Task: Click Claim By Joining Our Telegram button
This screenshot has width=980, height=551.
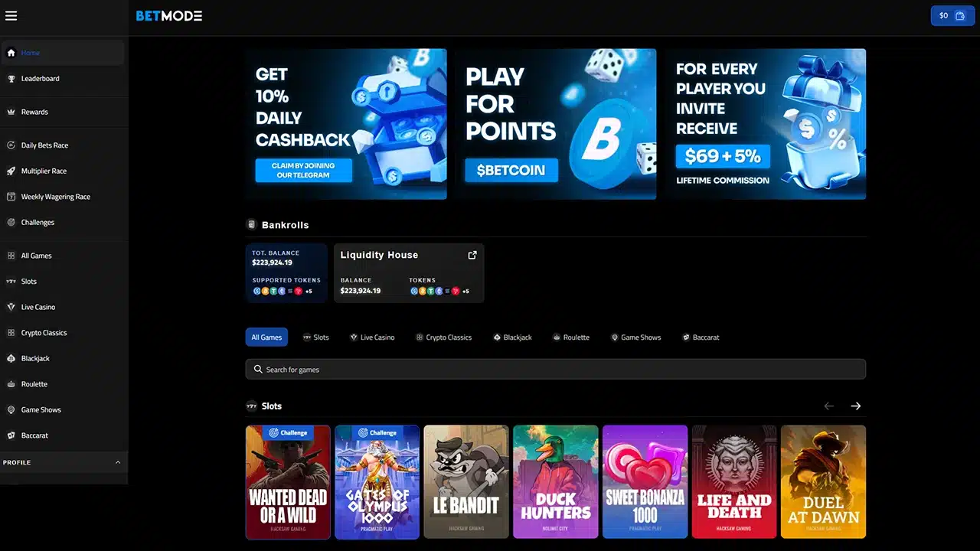Action: click(303, 171)
